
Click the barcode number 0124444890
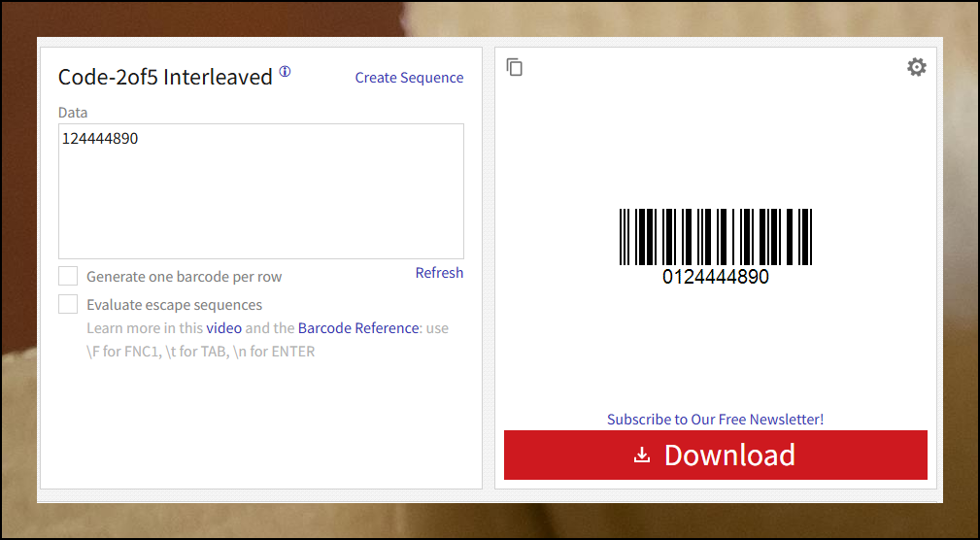tap(716, 277)
